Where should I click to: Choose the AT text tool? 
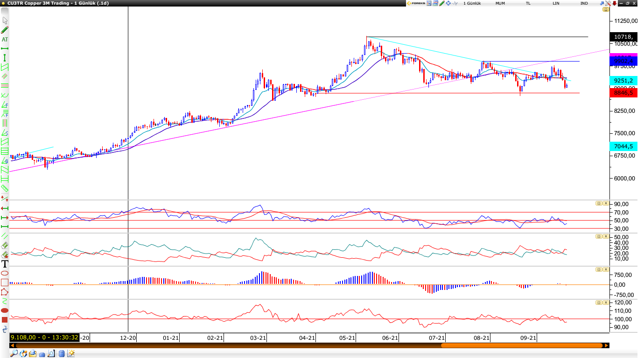point(5,40)
